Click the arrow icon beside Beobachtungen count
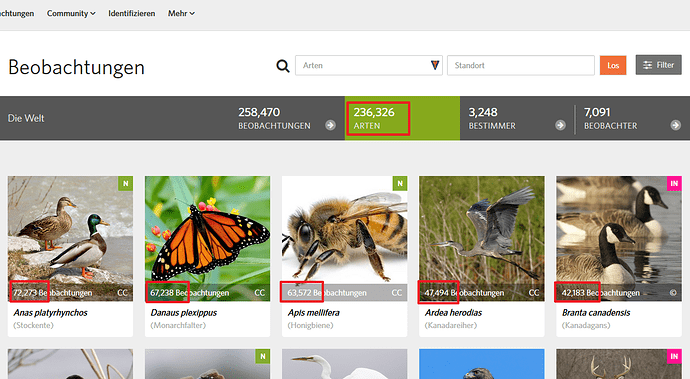This screenshot has height=379, width=690. click(x=330, y=125)
